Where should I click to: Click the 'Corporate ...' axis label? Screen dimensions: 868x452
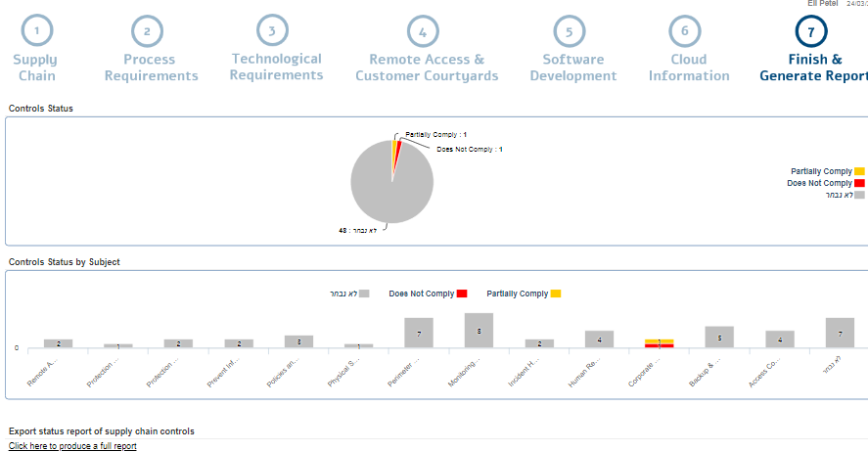644,373
